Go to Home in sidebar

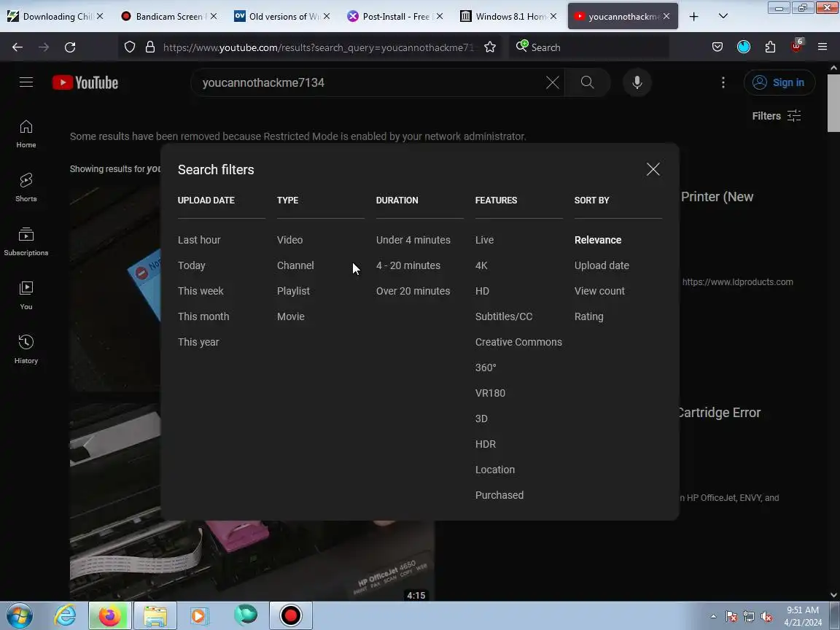click(26, 134)
